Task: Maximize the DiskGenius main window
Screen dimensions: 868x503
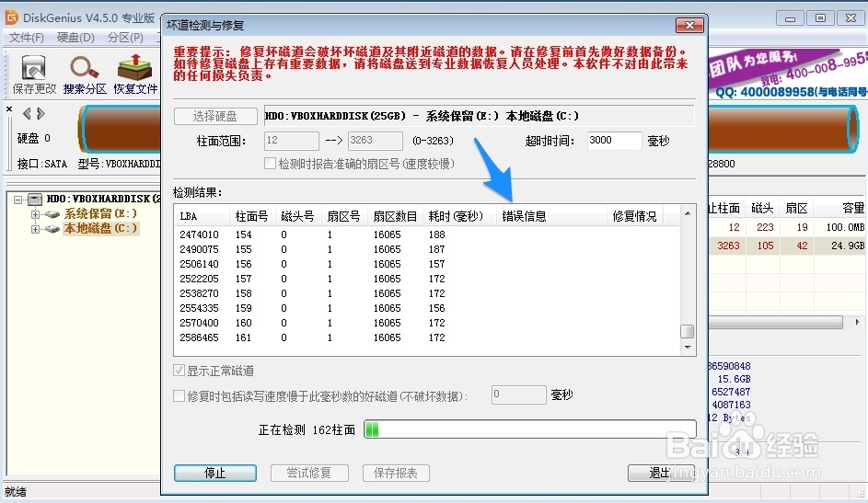Action: click(820, 18)
